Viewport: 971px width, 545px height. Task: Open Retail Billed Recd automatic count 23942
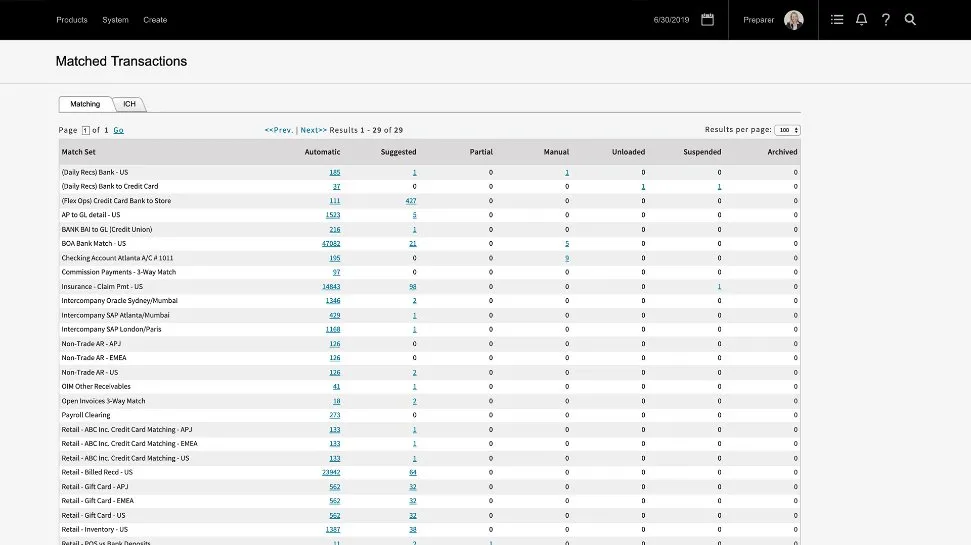point(330,472)
